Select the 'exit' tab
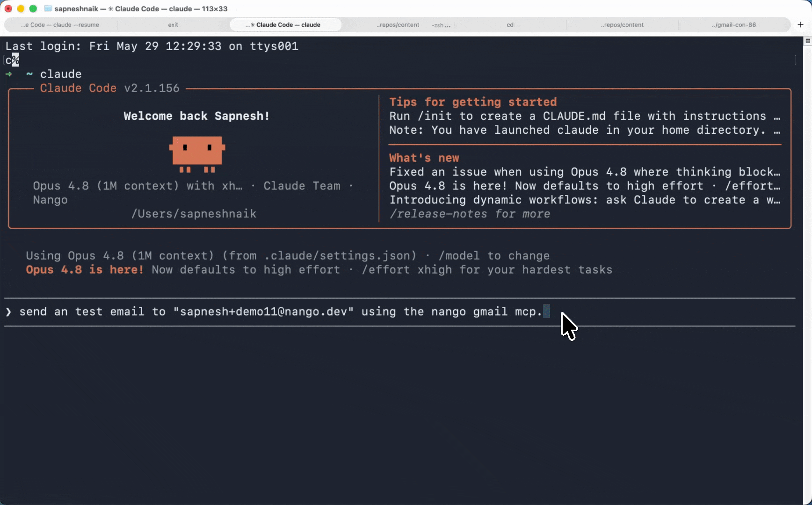 click(x=173, y=25)
